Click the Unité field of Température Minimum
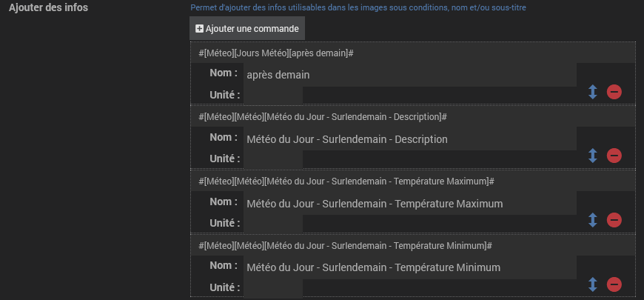The width and height of the screenshot is (644, 300). [x=273, y=287]
